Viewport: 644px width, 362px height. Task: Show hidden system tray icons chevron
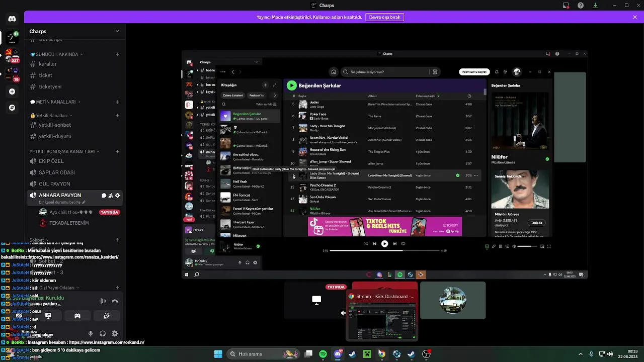pos(580,354)
